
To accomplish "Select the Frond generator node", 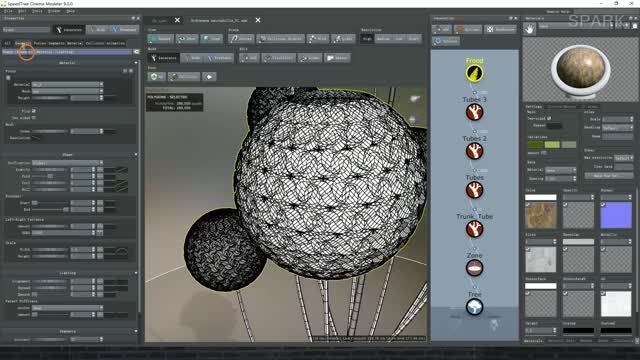I will pyautogui.click(x=474, y=73).
